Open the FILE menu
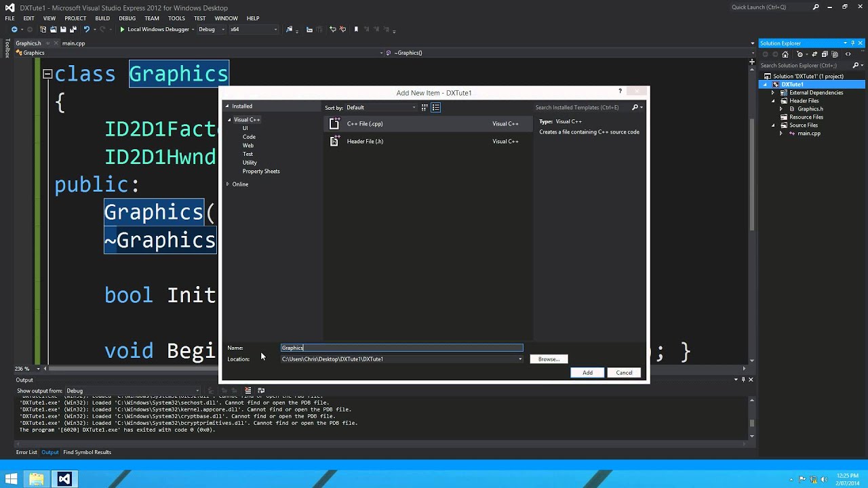Viewport: 868px width, 488px height. pos(9,18)
